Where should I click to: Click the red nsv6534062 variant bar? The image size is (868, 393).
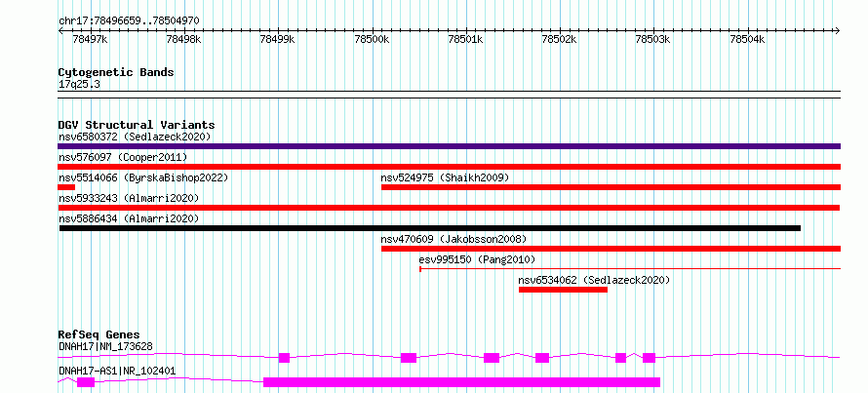pos(563,290)
